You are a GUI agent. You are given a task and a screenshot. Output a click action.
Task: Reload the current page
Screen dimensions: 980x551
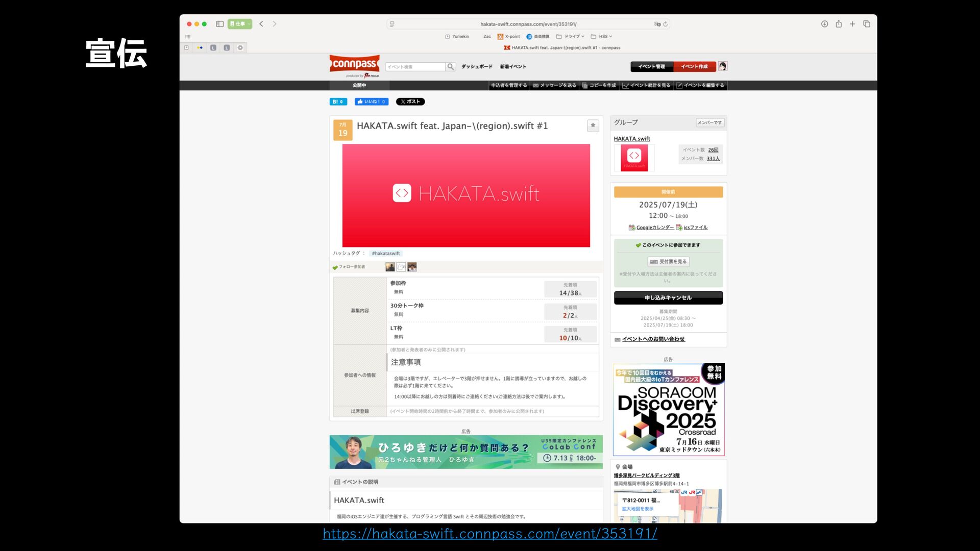pyautogui.click(x=665, y=24)
